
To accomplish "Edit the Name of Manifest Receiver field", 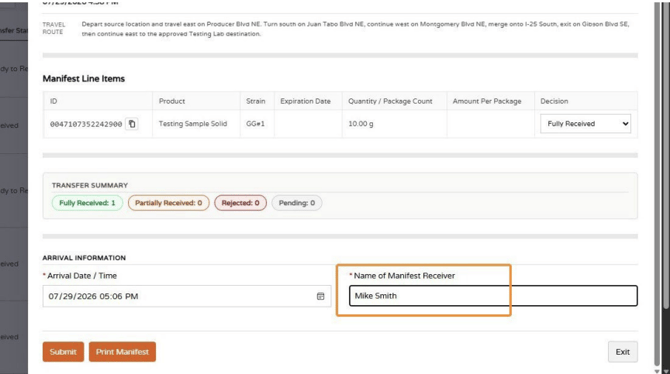I will click(493, 296).
